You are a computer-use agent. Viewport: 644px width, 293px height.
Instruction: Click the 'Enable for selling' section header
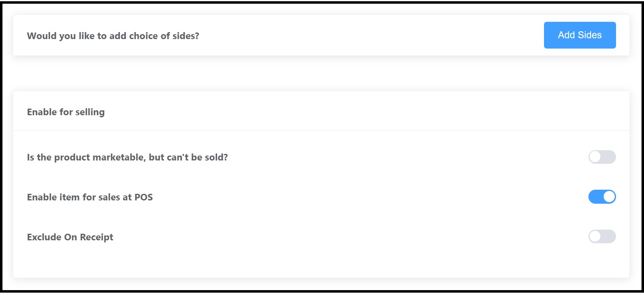(x=66, y=112)
